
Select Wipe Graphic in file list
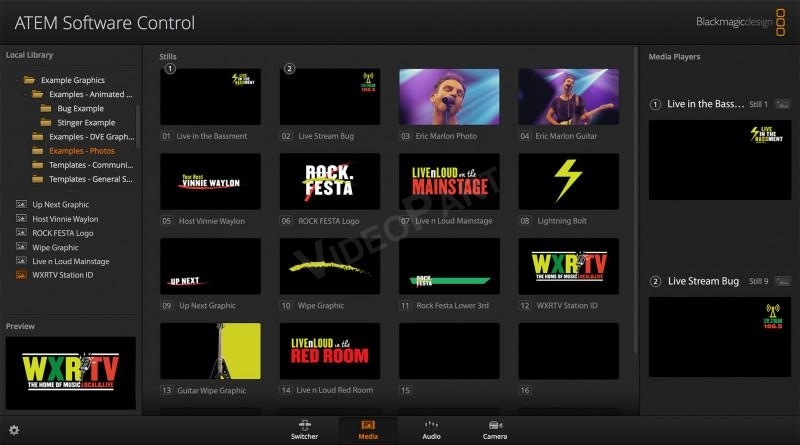pos(56,248)
